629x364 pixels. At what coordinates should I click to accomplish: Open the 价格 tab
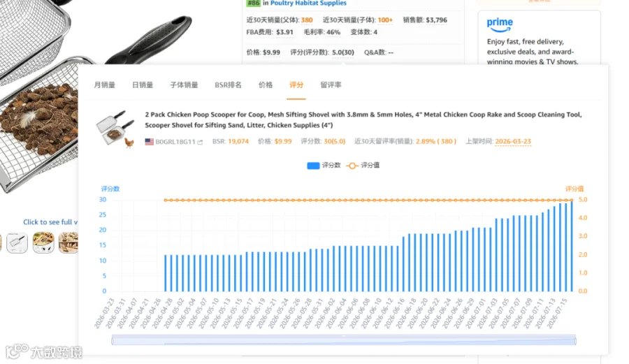265,85
